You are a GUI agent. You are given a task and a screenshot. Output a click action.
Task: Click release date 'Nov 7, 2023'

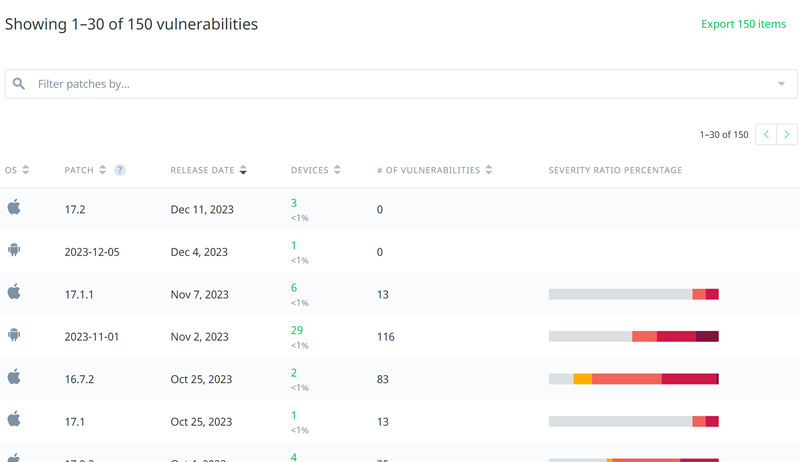[x=199, y=295]
